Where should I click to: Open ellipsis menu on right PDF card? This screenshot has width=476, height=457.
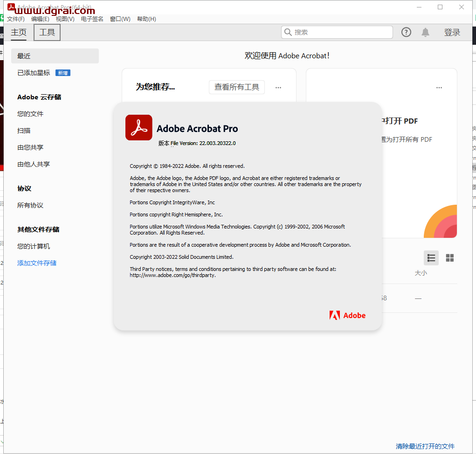(439, 88)
